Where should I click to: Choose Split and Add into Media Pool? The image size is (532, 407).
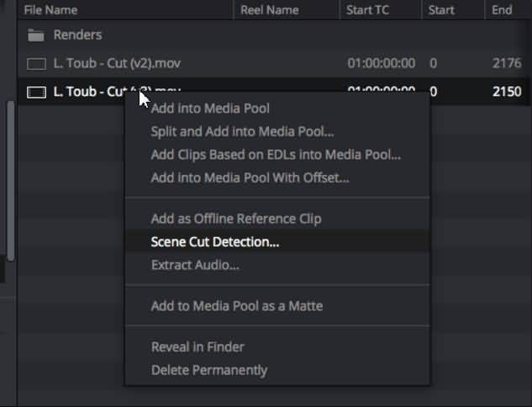(242, 131)
